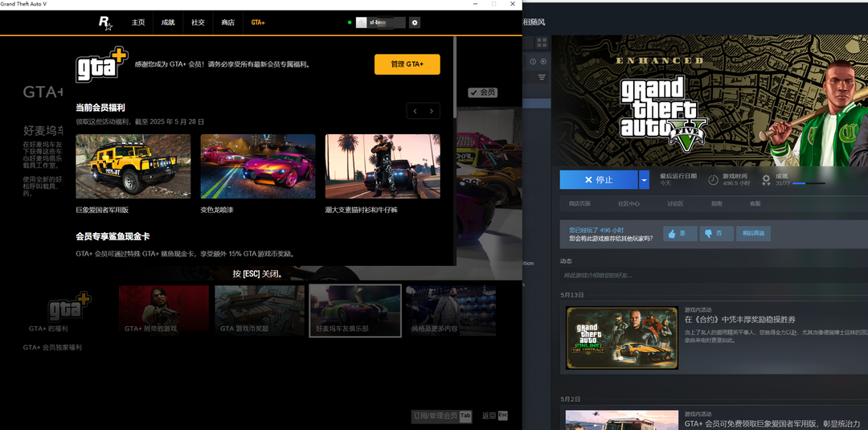Select the 变色龙喷漆 benefit thumbnail

pos(258,166)
